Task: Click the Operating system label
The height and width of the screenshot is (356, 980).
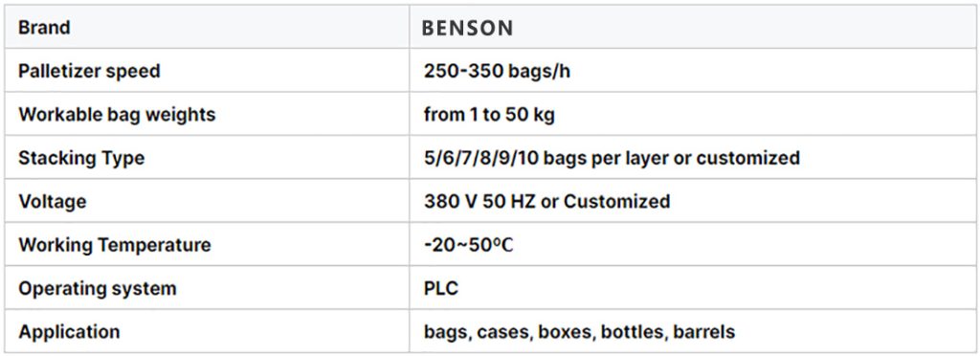Action: click(98, 289)
